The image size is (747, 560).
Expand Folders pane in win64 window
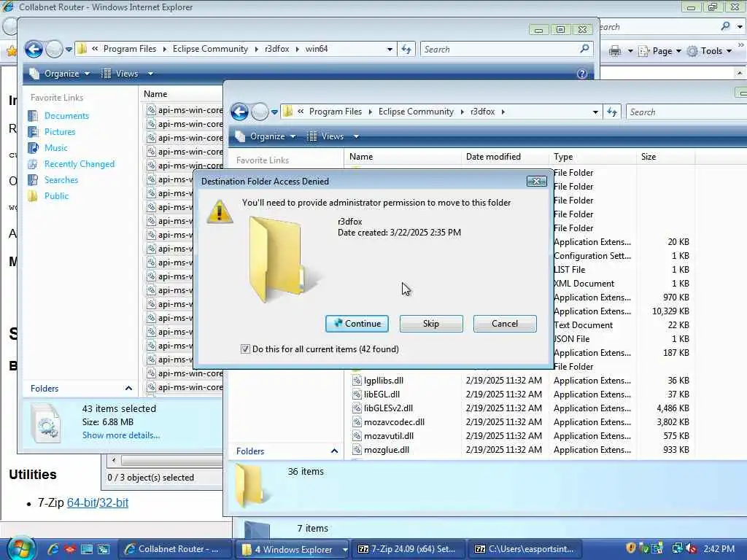pos(128,389)
